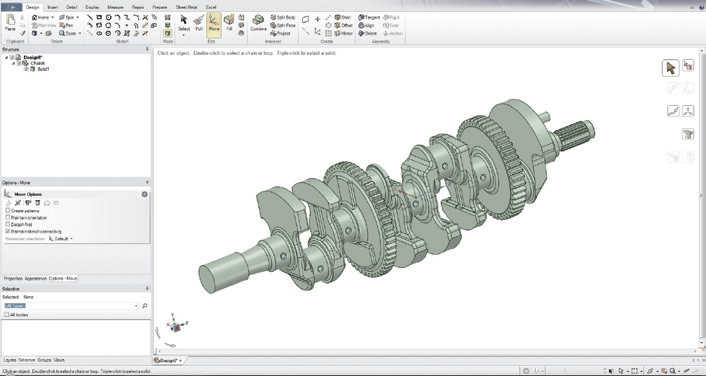Select the Pull tool in the ribbon
706x376 pixels.
coord(199,23)
